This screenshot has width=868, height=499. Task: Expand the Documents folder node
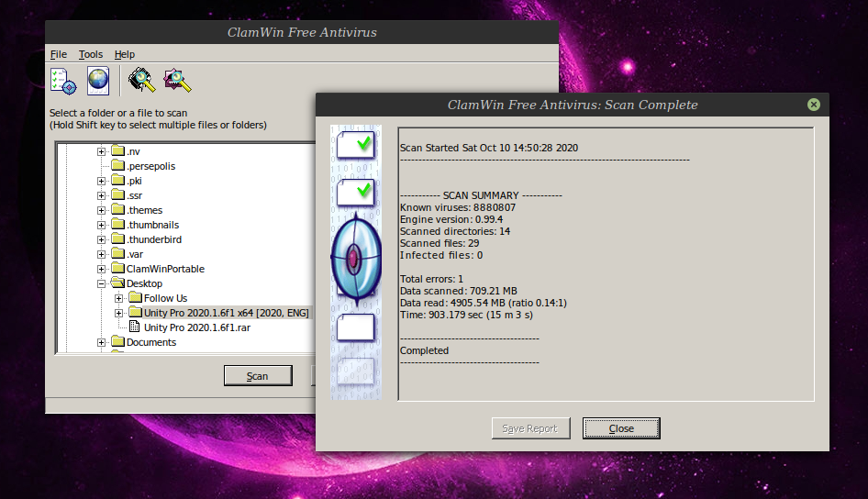101,342
